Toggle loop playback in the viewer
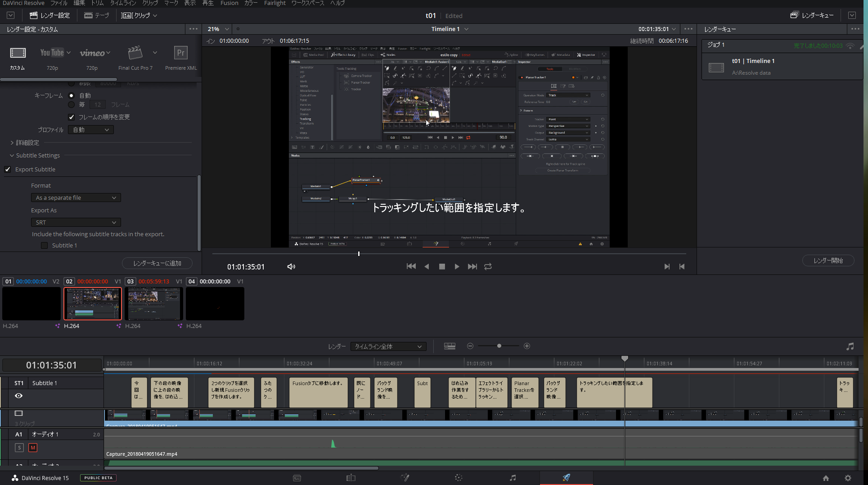868x485 pixels. 488,267
